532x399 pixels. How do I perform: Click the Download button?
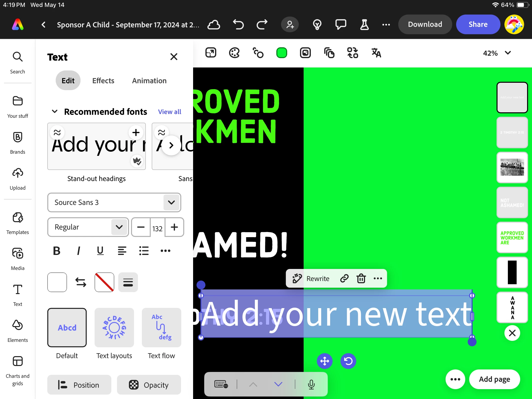coord(425,24)
